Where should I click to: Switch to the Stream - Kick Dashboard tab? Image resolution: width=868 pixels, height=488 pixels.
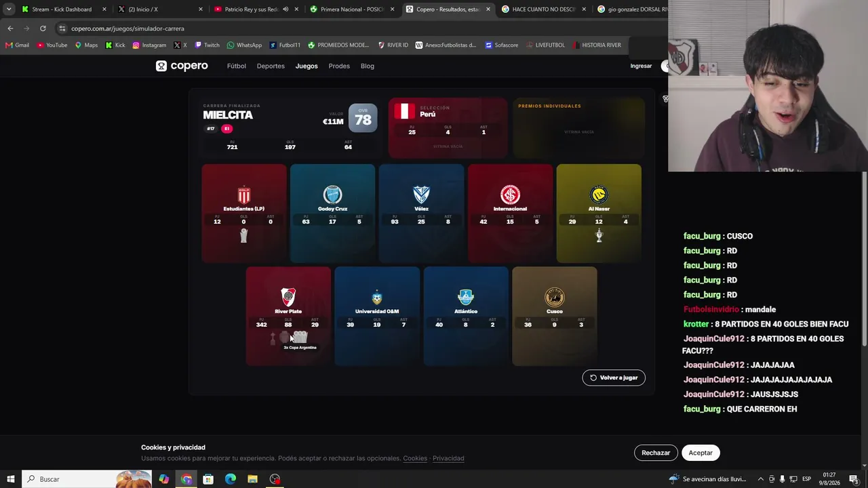click(x=64, y=9)
